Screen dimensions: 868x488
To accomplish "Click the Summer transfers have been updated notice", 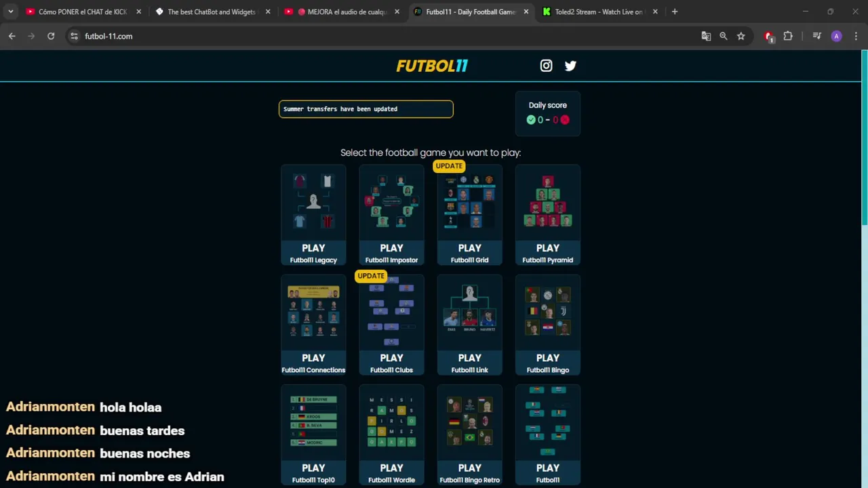I will pyautogui.click(x=366, y=109).
